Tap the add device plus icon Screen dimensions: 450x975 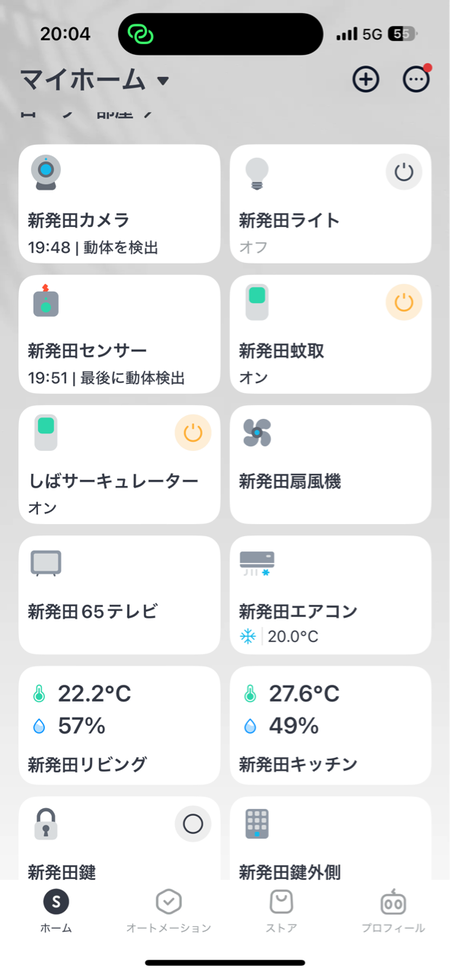click(365, 80)
